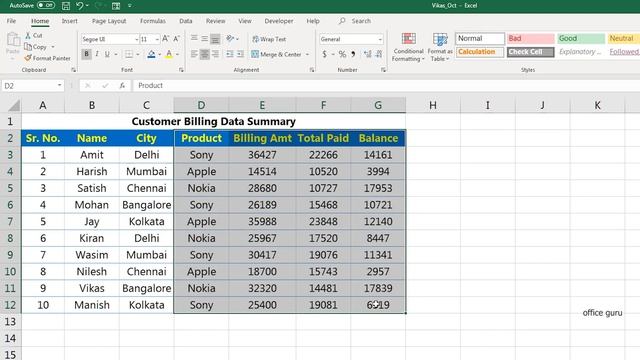
Task: Apply the Bad cell style
Action: click(x=530, y=38)
